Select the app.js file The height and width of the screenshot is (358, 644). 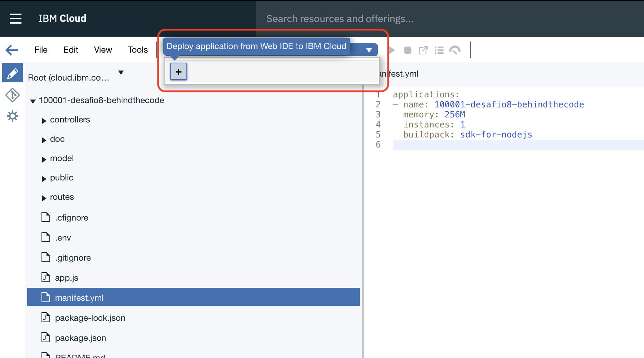67,278
